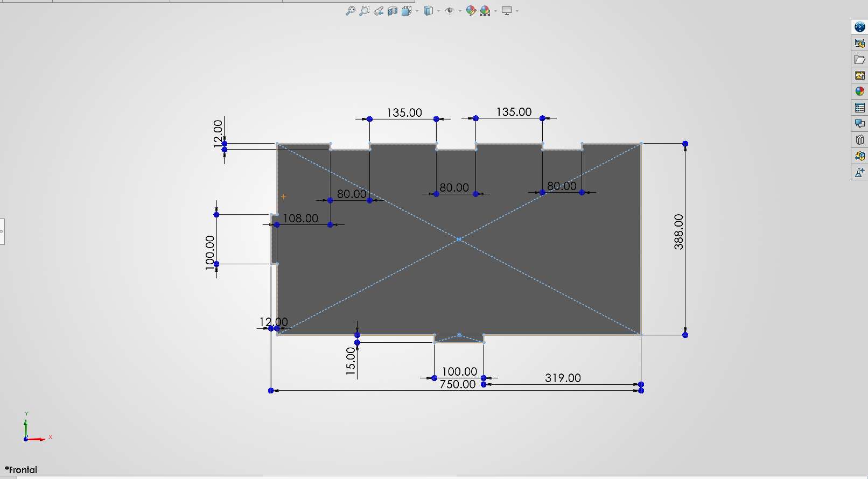Select the horizontal 100.00 bottom dimension

point(459,371)
